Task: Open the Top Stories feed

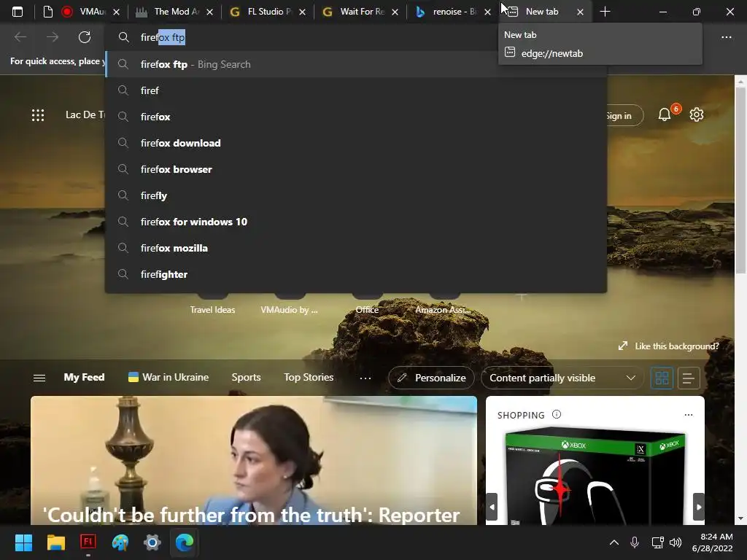Action: click(x=309, y=377)
